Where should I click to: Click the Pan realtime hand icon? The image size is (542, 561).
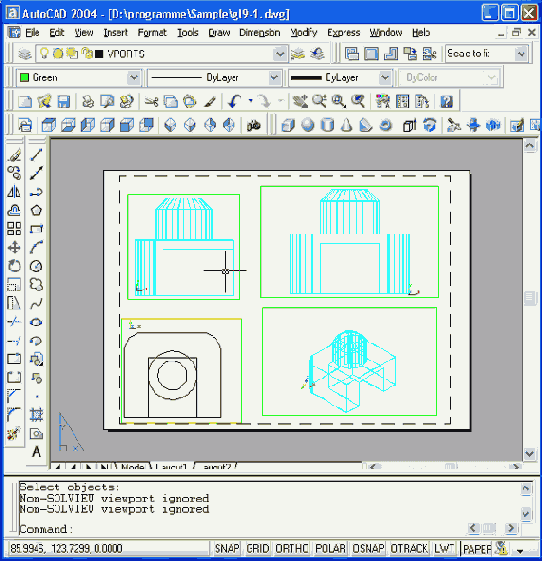(x=300, y=102)
